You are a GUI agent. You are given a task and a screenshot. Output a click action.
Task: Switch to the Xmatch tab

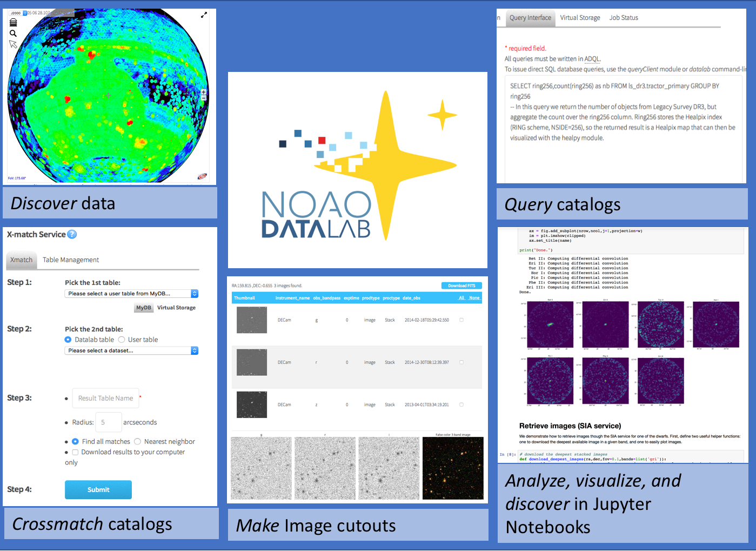click(22, 260)
